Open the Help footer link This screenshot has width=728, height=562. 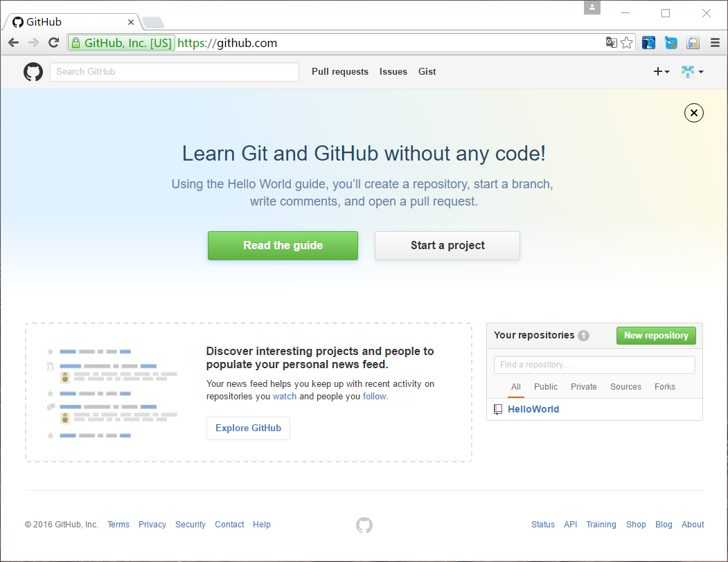point(261,525)
